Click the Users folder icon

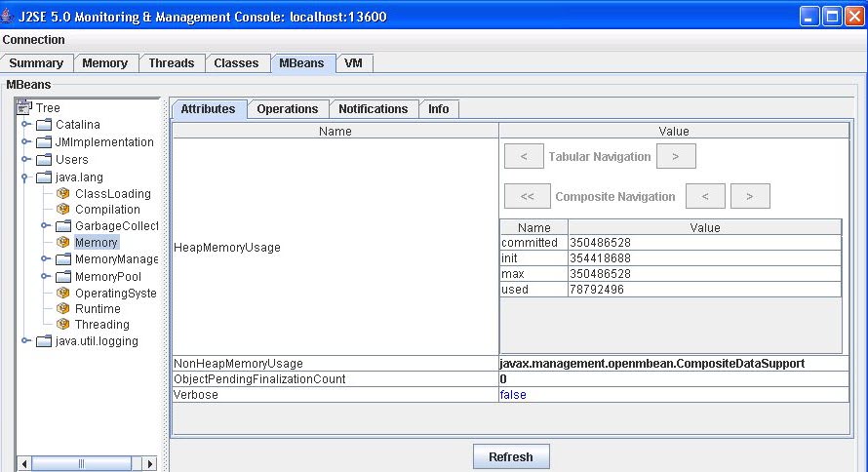[44, 160]
